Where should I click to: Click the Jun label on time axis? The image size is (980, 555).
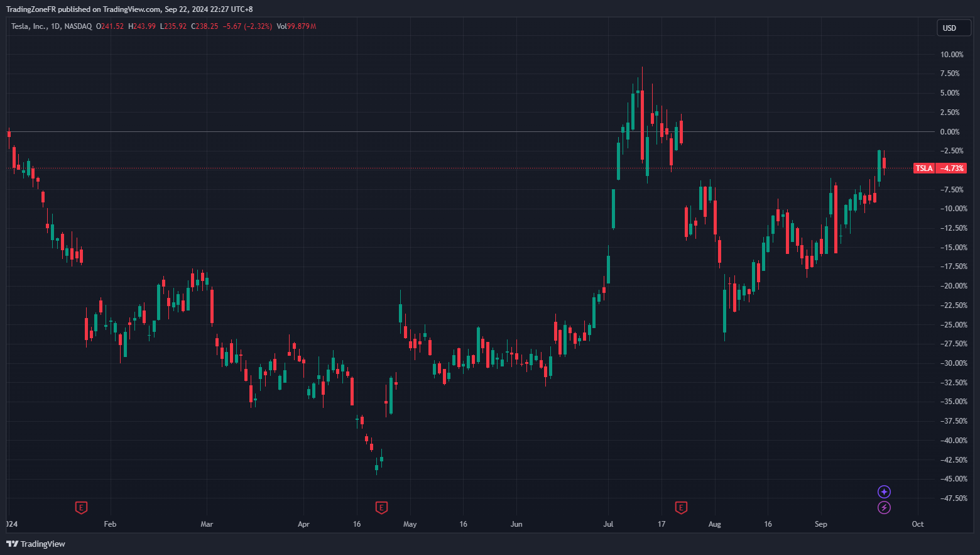pos(516,524)
